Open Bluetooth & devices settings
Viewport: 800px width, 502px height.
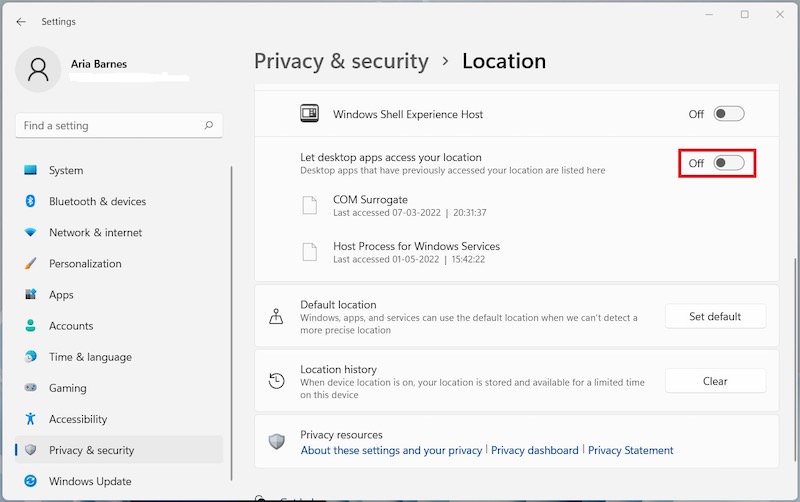[97, 201]
